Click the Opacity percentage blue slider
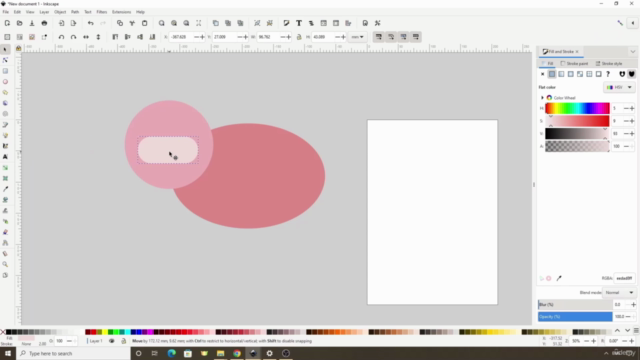Image resolution: width=640 pixels, height=360 pixels. pos(575,317)
